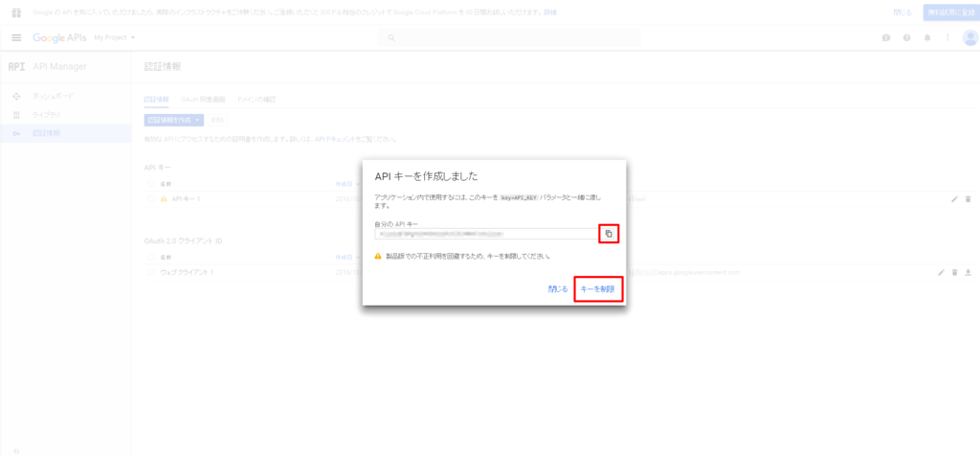The width and height of the screenshot is (980, 456).
Task: Open 詳細 link in the promo banner
Action: (550, 11)
